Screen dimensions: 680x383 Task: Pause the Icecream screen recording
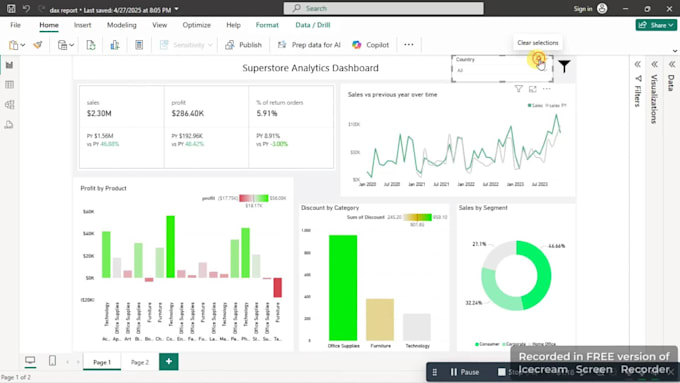pos(464,372)
